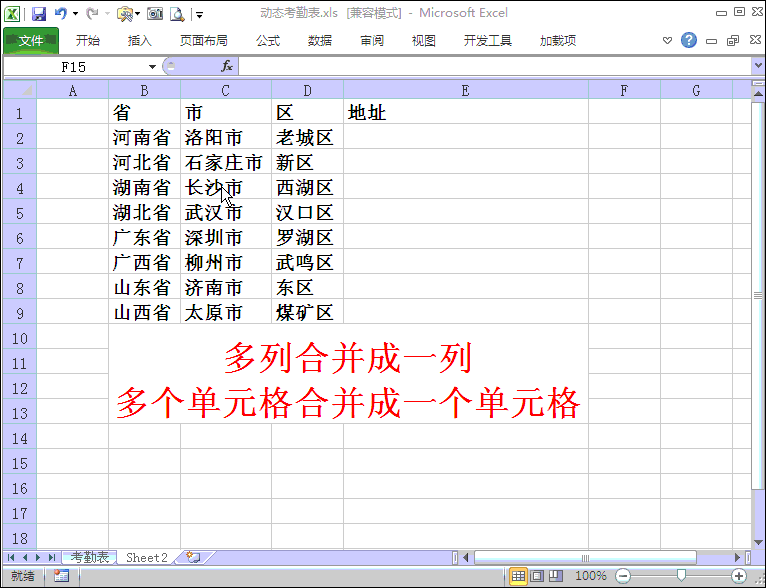Click the Save icon in quick access toolbar
The height and width of the screenshot is (588, 766).
tap(39, 14)
